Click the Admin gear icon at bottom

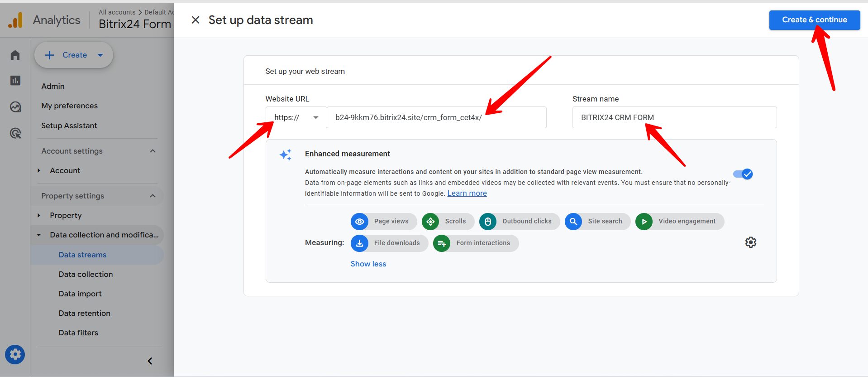(15, 354)
